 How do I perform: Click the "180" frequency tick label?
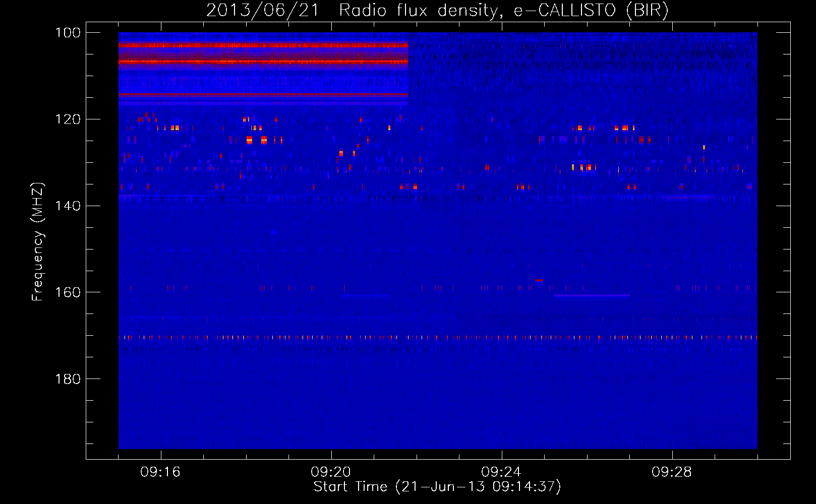coord(69,379)
